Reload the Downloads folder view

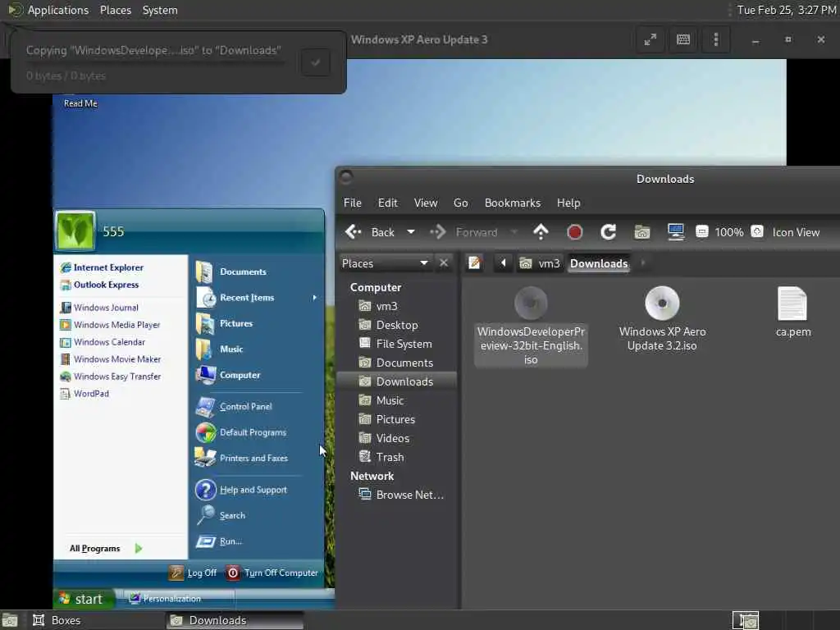coord(608,232)
